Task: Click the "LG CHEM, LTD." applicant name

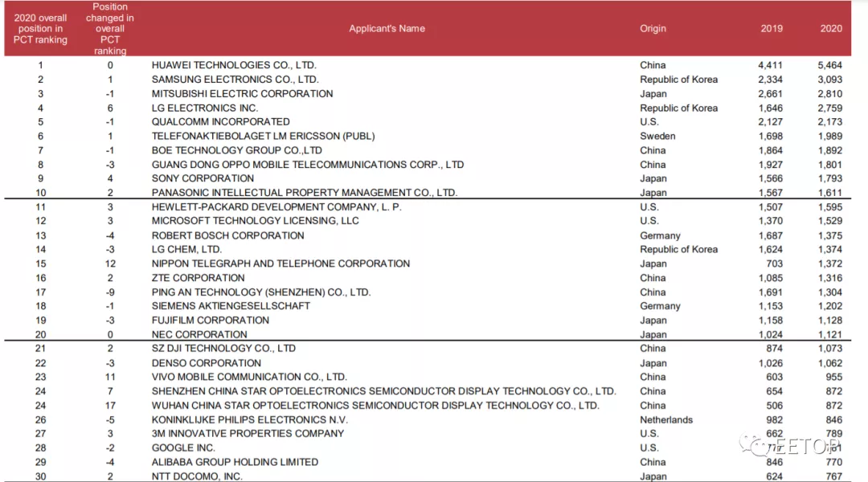Action: pos(186,250)
